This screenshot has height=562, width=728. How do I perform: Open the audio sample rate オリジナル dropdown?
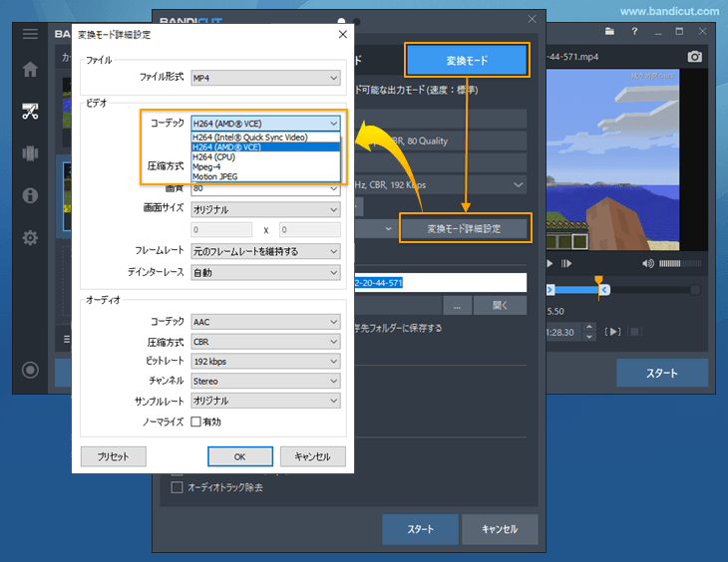click(265, 401)
